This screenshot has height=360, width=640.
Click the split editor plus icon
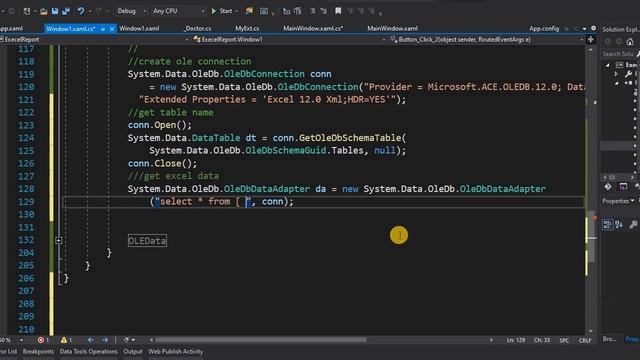591,40
